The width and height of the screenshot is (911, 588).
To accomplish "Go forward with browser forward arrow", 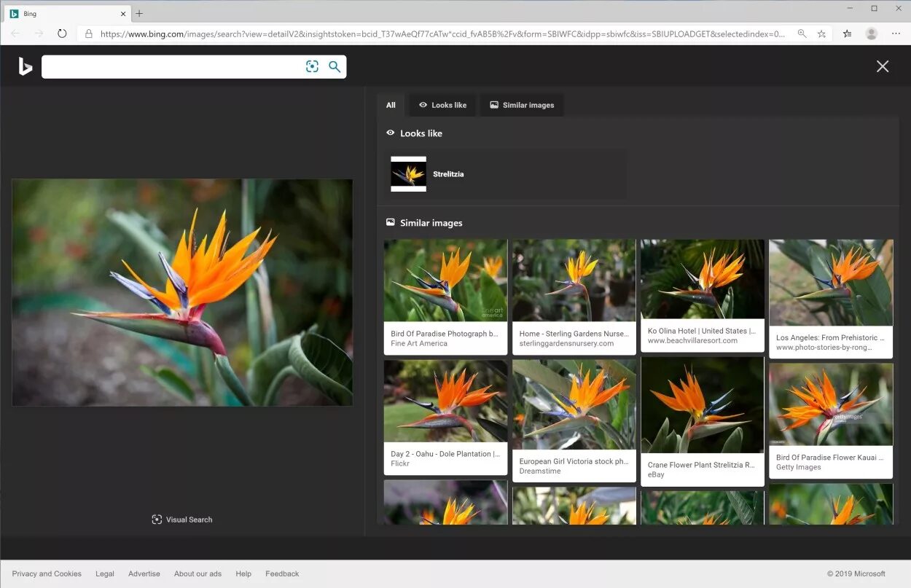I will [x=39, y=34].
